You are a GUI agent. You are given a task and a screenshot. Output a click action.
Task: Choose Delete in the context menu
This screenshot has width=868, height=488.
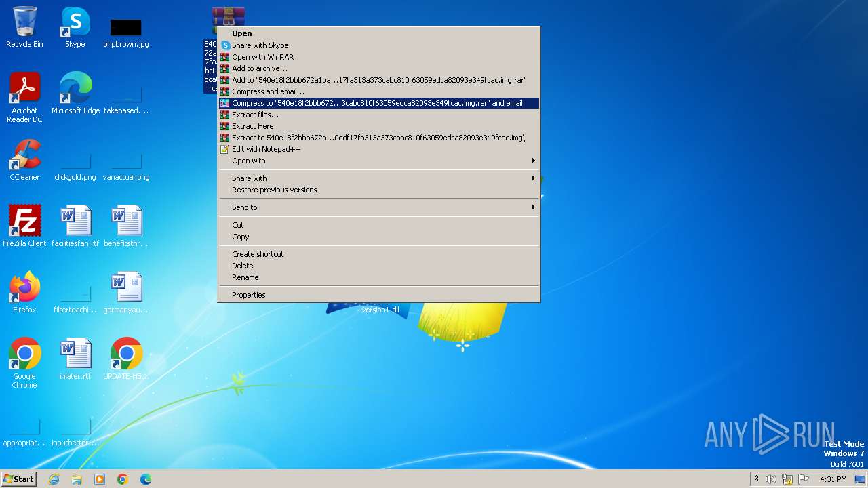pos(378,266)
